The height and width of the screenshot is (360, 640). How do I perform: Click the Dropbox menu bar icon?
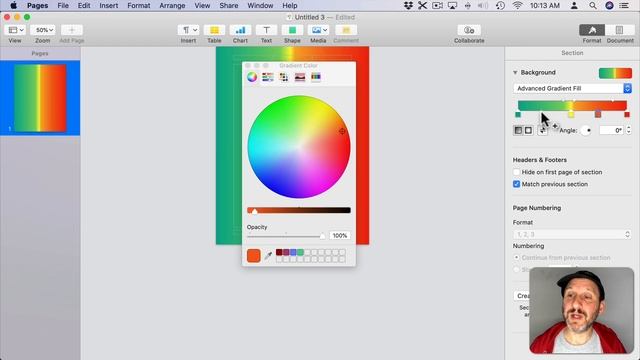[408, 6]
